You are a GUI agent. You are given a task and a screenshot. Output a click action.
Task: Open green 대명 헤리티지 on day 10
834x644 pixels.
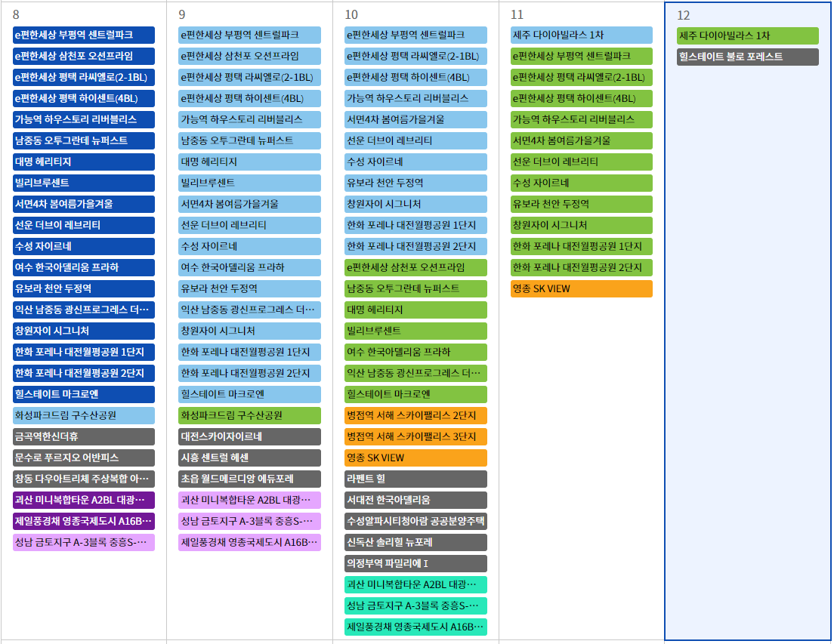pos(415,310)
